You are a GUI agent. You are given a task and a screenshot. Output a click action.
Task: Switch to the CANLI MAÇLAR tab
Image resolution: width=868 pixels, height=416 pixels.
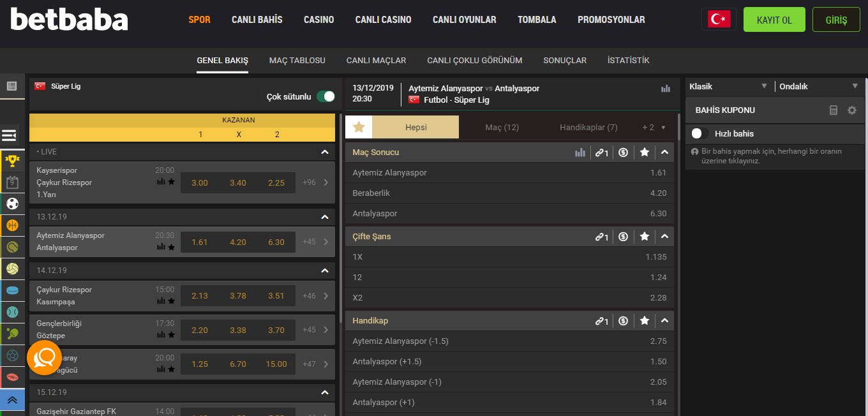pyautogui.click(x=377, y=61)
